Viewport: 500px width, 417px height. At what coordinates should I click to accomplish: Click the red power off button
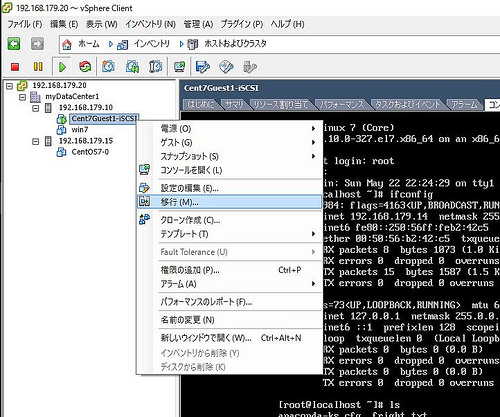(15, 67)
